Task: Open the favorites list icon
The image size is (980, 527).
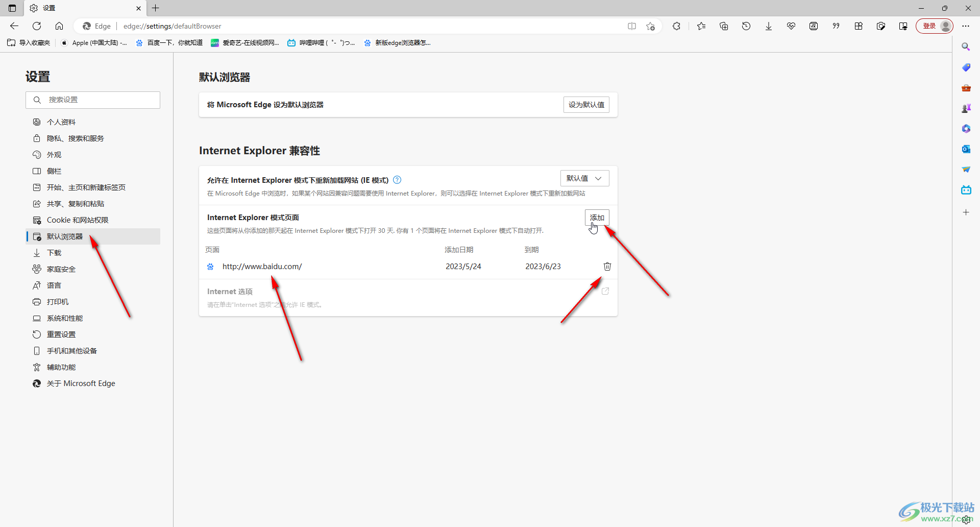Action: 701,26
